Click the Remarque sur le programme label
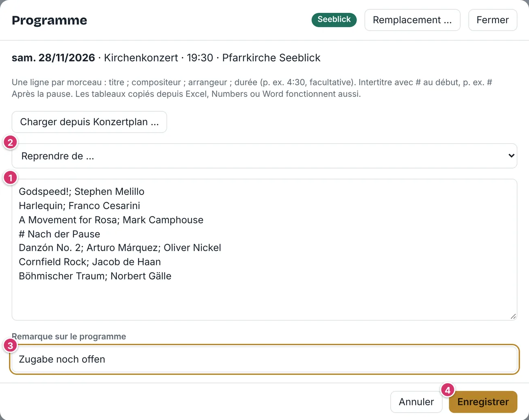 click(x=69, y=337)
